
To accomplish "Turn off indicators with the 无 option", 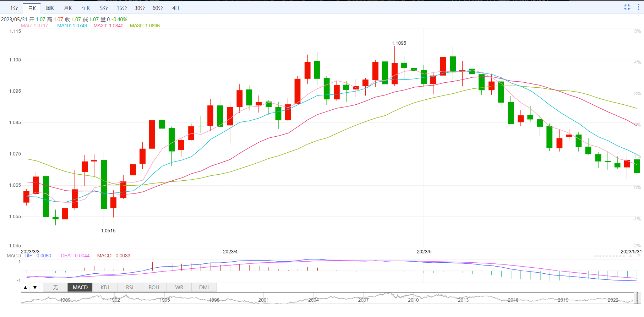I will click(55, 288).
